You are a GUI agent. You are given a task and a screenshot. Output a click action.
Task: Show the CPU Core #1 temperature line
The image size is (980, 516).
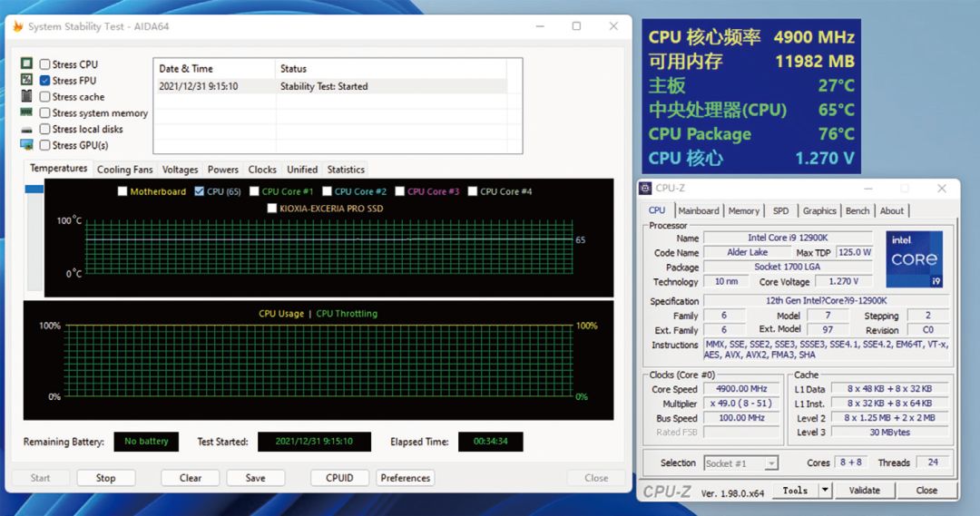(254, 191)
